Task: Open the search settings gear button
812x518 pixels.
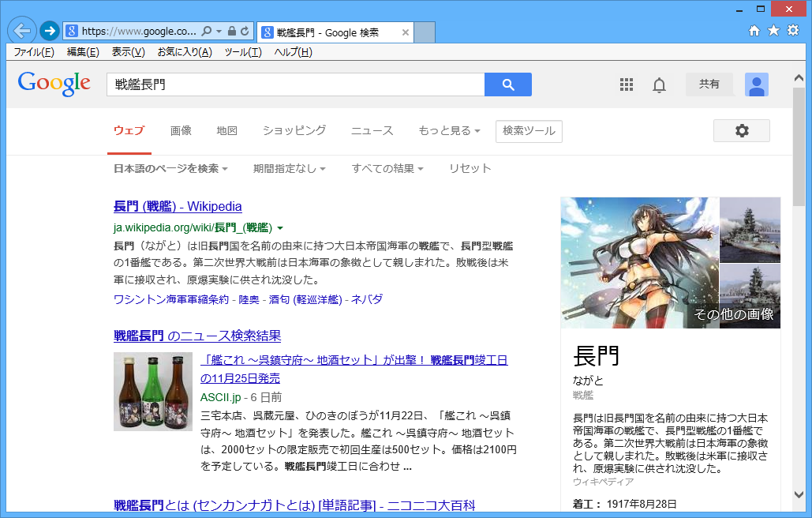Action: [742, 130]
